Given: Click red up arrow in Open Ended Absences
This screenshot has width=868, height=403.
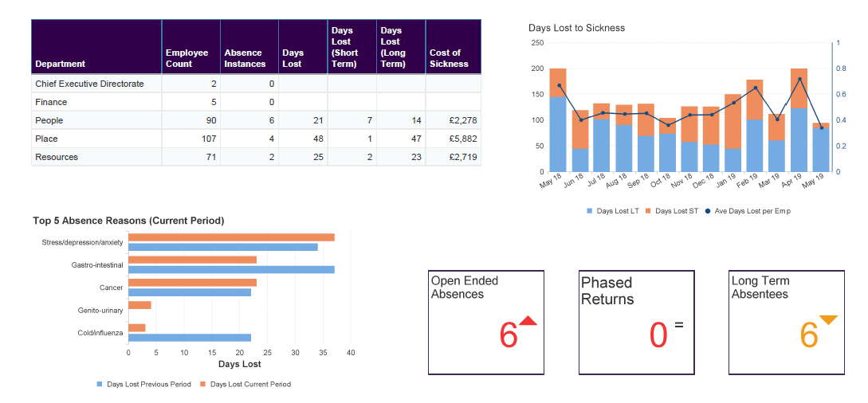Looking at the screenshot, I should [528, 320].
